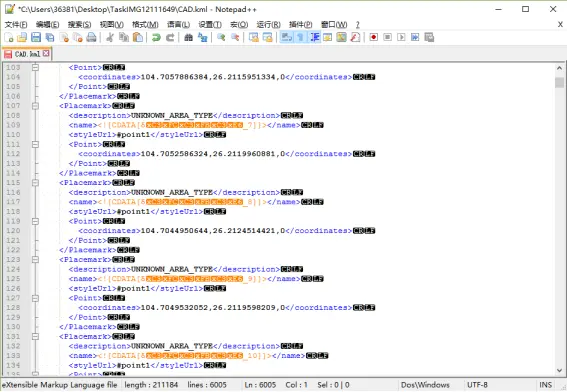Print the document via printer icon
567x392 pixels.
pyautogui.click(x=91, y=37)
